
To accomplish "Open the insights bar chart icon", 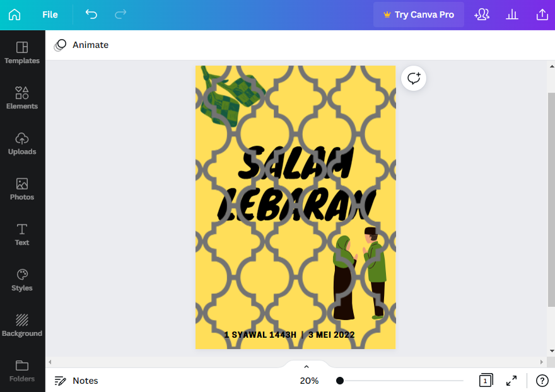I will 512,14.
